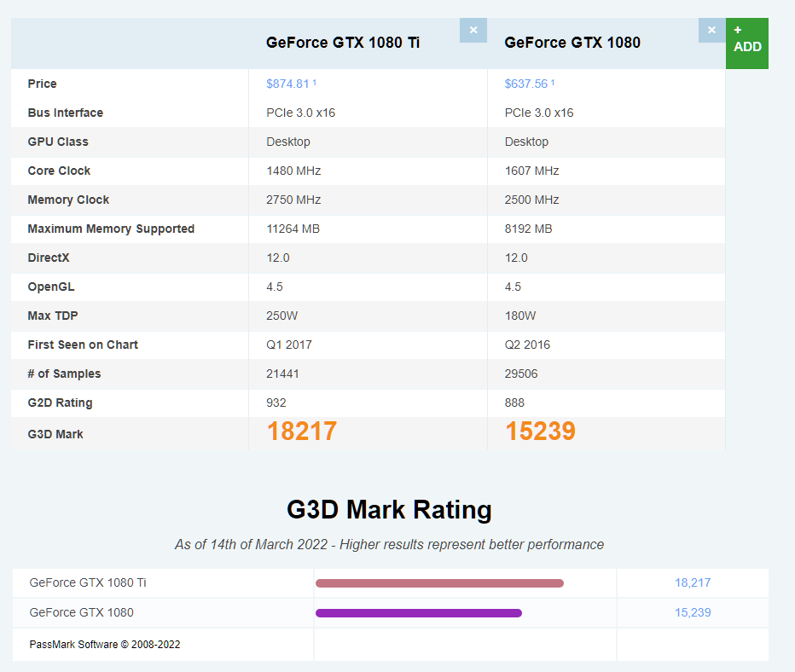Click the 29506 samples value

(521, 374)
